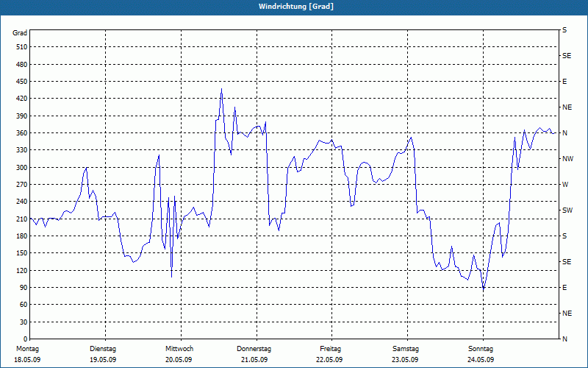Select the date 22.05.09
588x368 pixels.
pyautogui.click(x=329, y=360)
